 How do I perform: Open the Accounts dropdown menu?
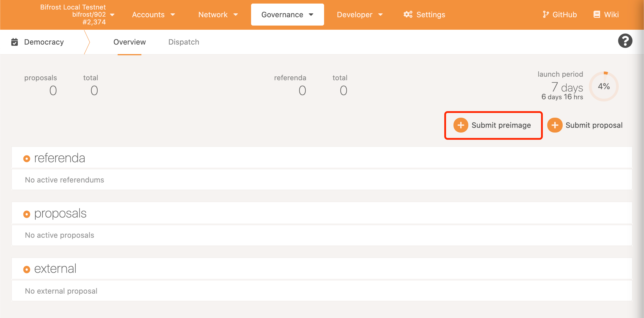[153, 15]
